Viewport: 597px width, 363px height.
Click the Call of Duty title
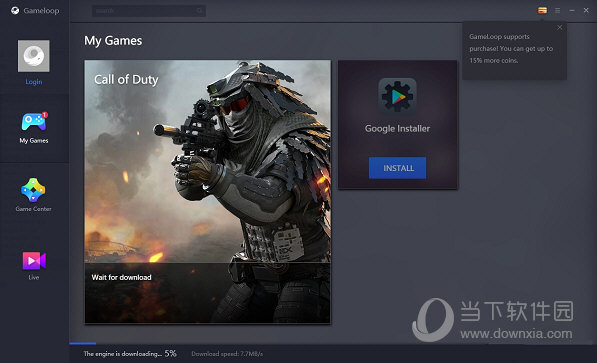pyautogui.click(x=126, y=80)
